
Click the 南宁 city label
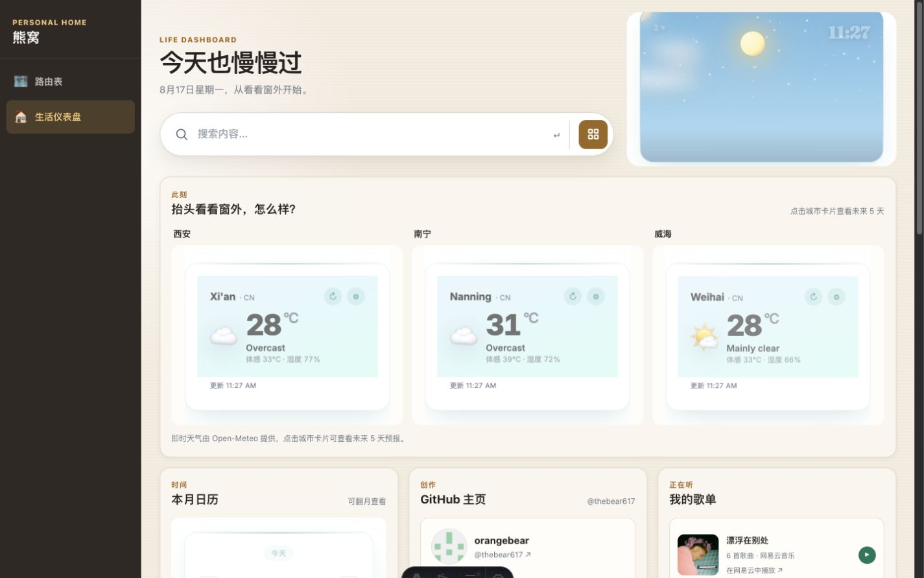coord(422,234)
